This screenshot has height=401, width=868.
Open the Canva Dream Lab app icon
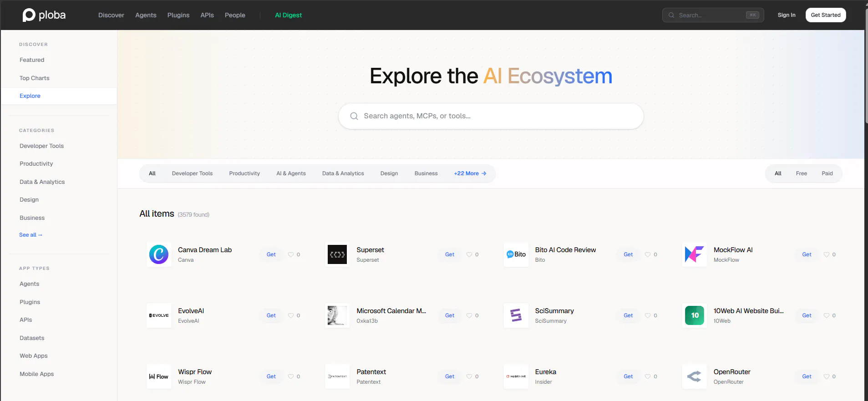pos(159,254)
